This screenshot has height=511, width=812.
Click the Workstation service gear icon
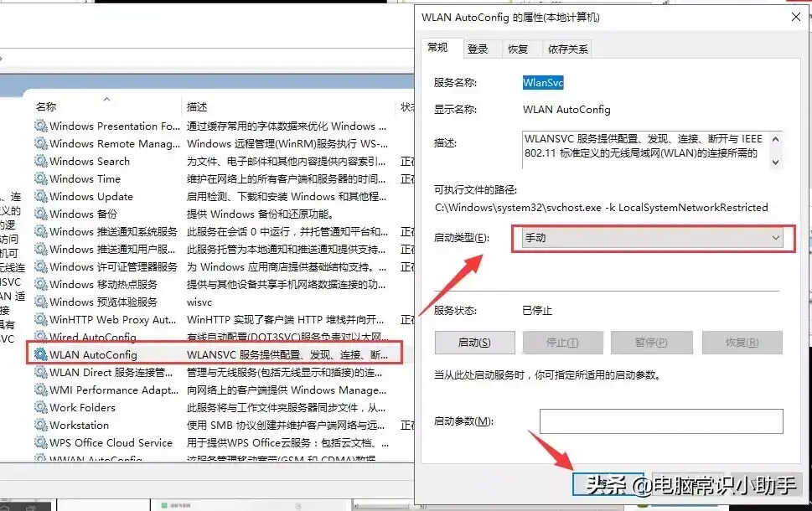(40, 425)
